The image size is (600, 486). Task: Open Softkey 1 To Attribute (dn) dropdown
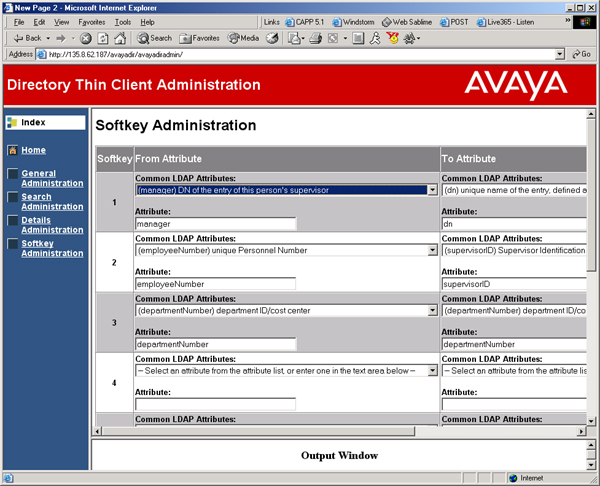(x=514, y=190)
